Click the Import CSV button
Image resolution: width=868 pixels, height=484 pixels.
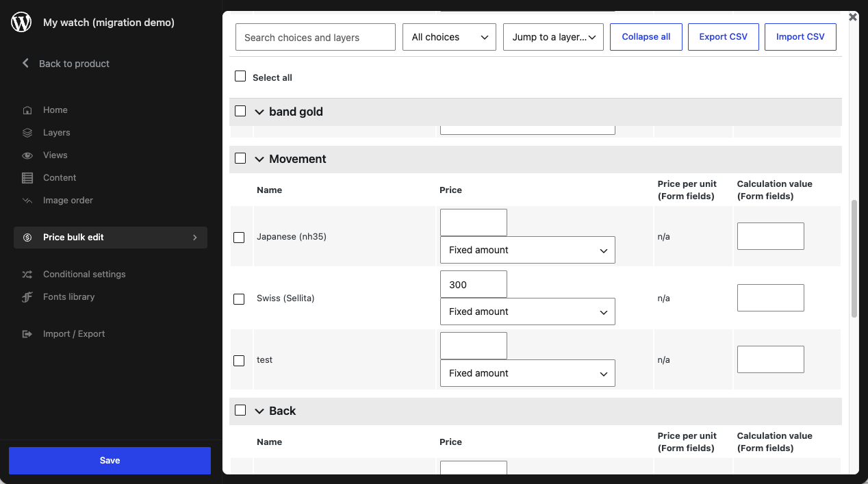coord(800,37)
